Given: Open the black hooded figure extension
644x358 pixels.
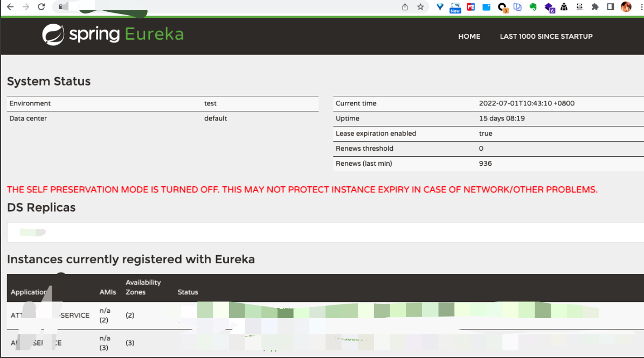Looking at the screenshot, I should (x=564, y=7).
